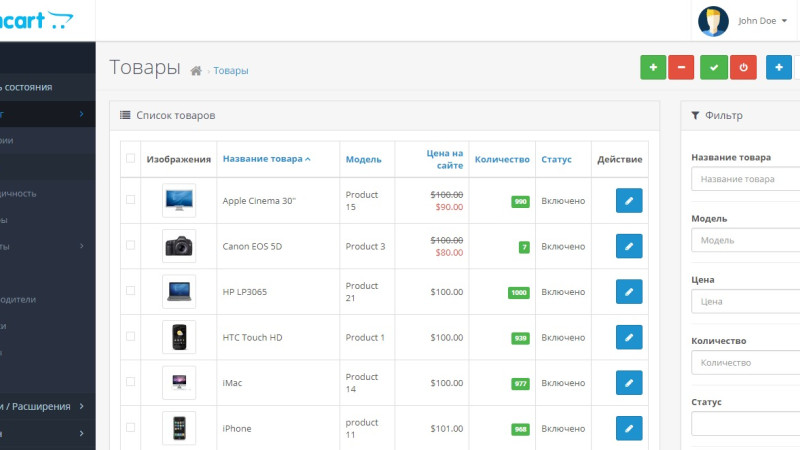800x450 pixels.
Task: Check the HP LP3065 row checkbox
Action: pyautogui.click(x=131, y=290)
